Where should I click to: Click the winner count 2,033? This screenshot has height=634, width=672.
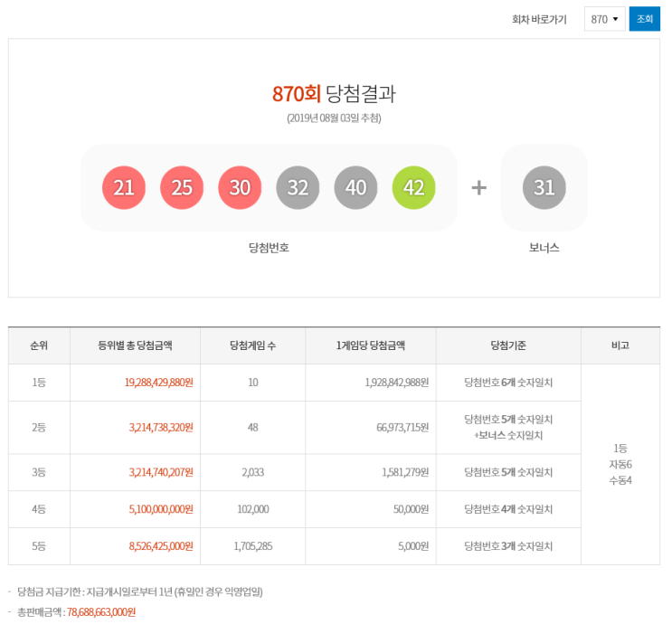pyautogui.click(x=253, y=472)
